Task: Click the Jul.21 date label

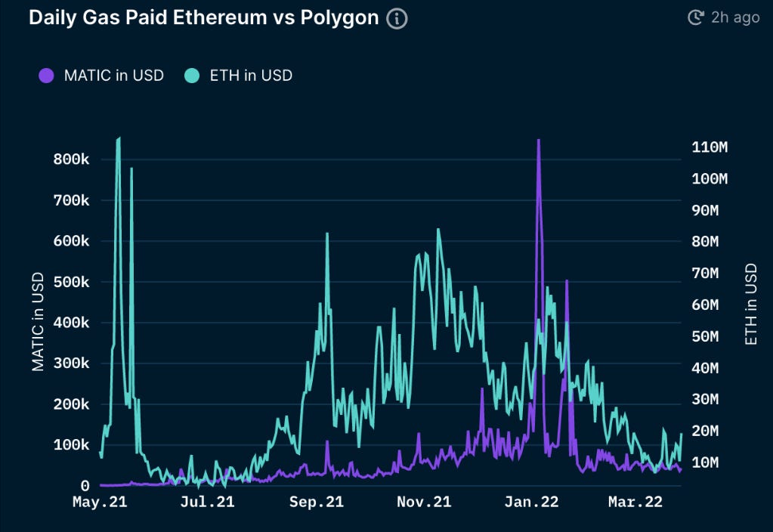Action: pos(208,502)
